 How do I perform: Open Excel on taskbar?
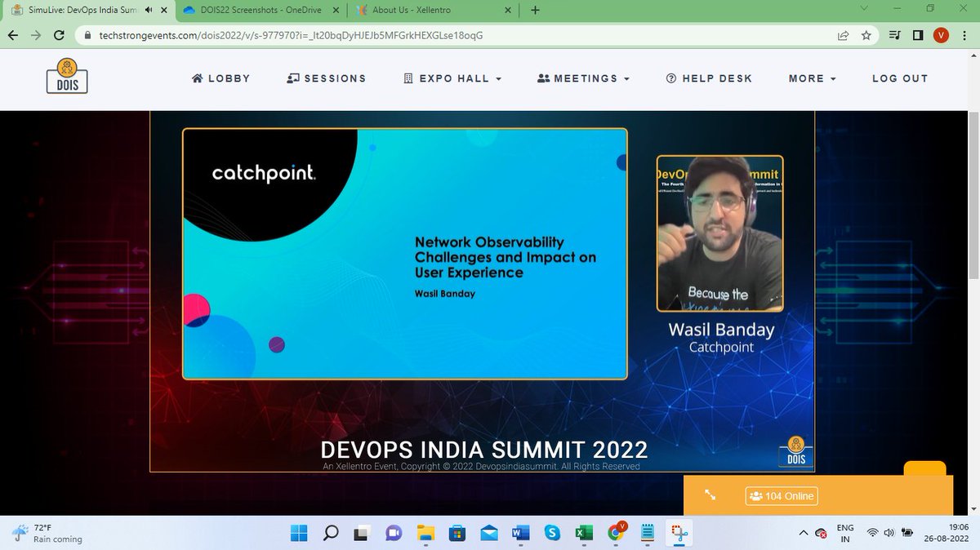pyautogui.click(x=583, y=533)
